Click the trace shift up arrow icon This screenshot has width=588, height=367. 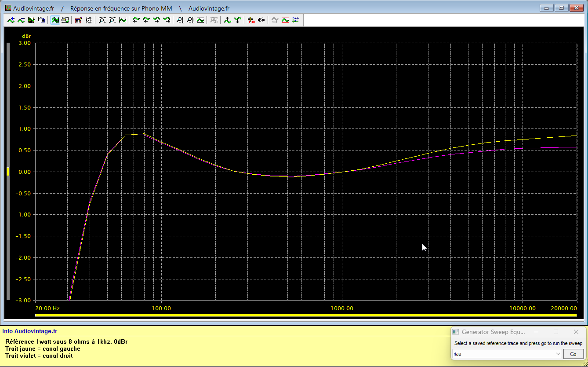[x=227, y=20]
